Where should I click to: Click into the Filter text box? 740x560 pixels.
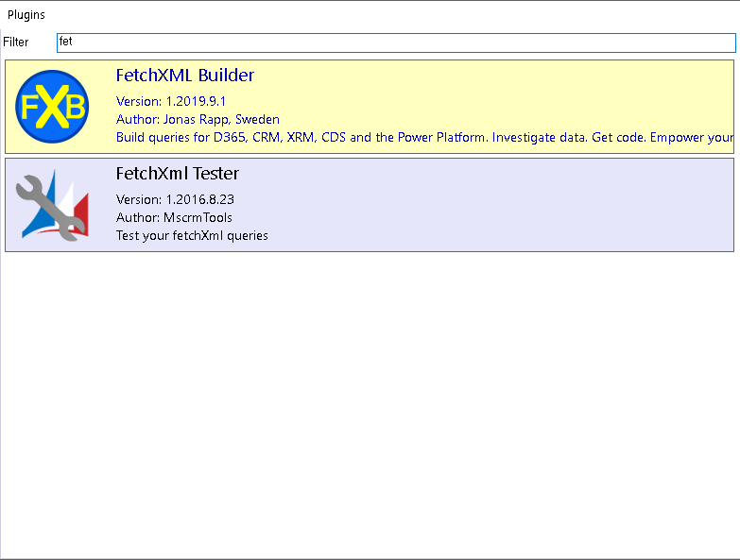pyautogui.click(x=396, y=42)
